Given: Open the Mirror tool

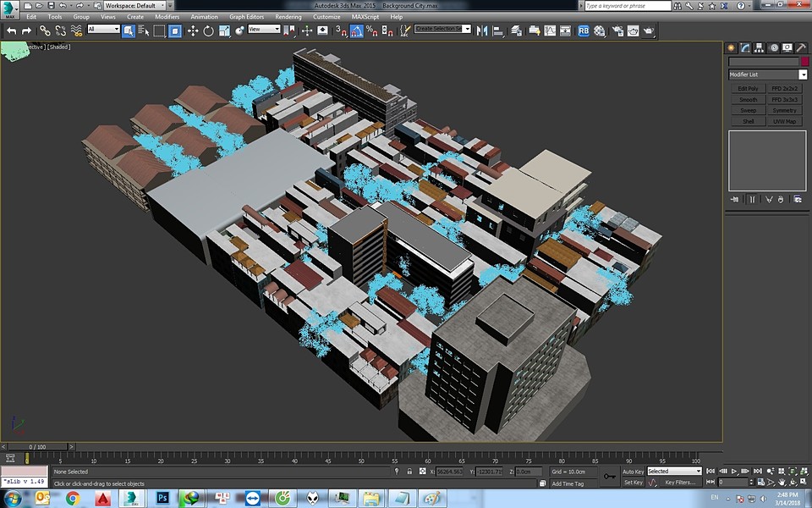Looking at the screenshot, I should click(482, 31).
